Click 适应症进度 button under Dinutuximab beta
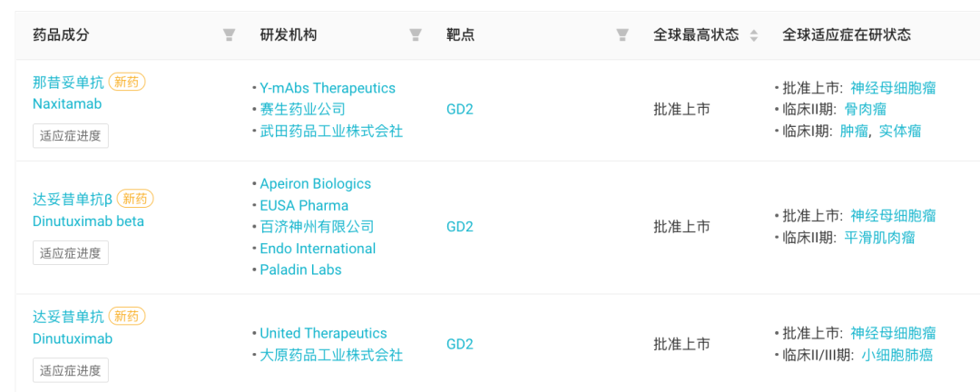The image size is (980, 392). click(x=71, y=252)
